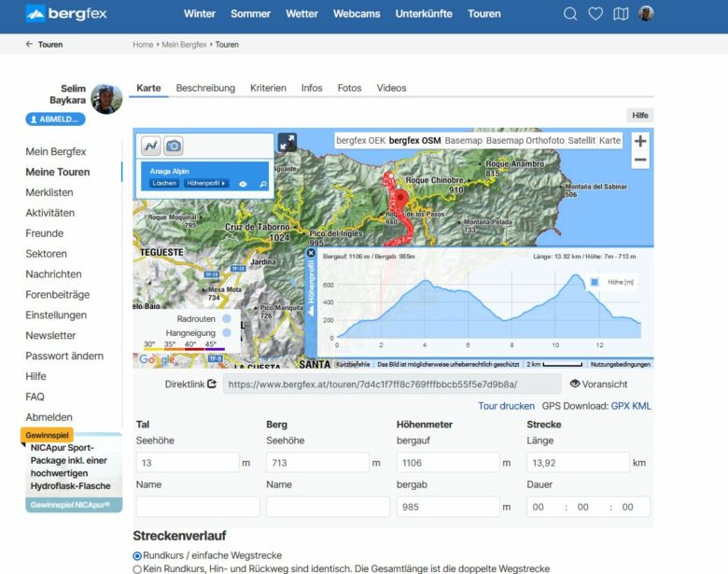Screen dimensions: 728x574
Task: Click the camera icon on map toolbar
Action: [174, 146]
